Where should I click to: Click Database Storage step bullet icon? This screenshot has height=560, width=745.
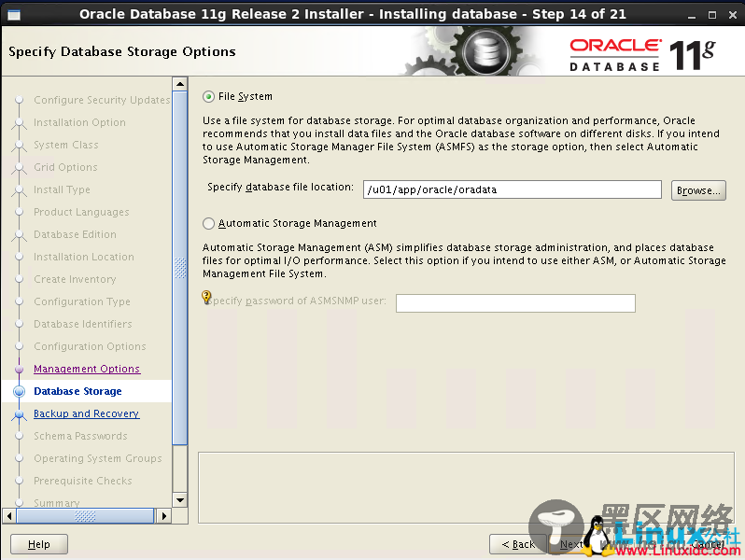[x=19, y=391]
